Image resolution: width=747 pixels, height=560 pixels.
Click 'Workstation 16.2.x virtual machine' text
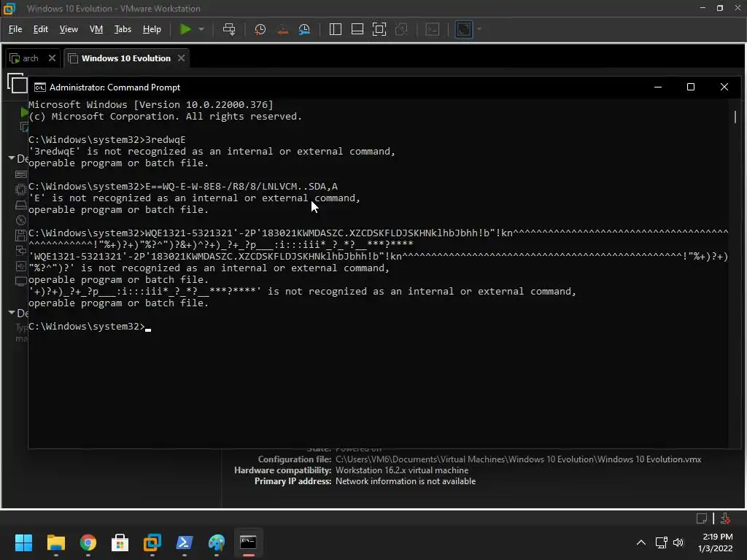point(402,470)
